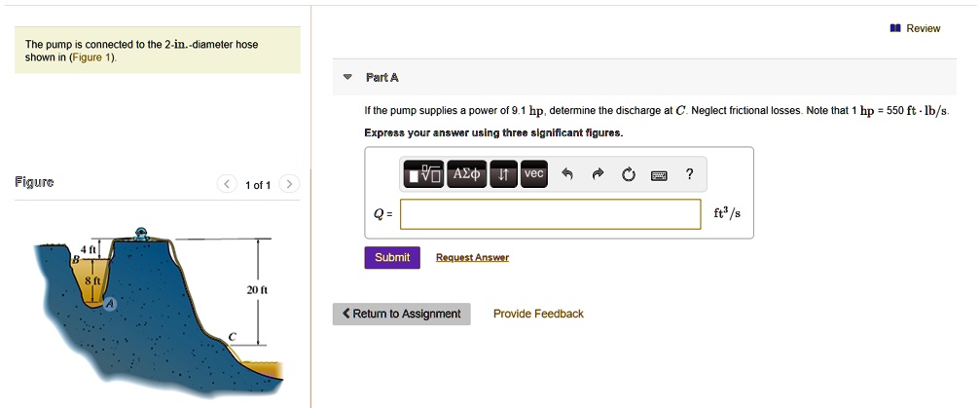
Task: Click the Request Answer link
Action: (x=472, y=258)
